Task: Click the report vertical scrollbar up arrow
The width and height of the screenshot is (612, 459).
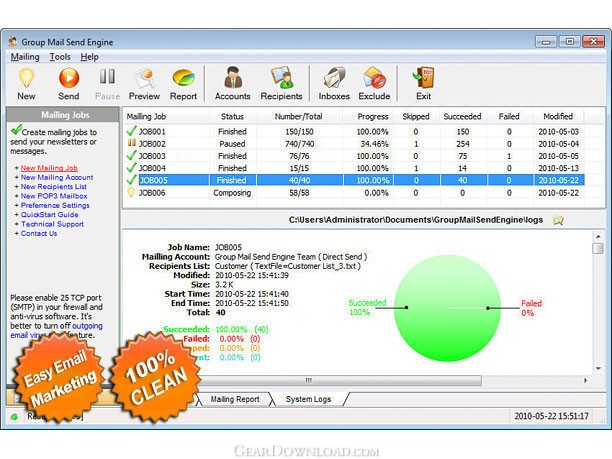Action: click(598, 237)
